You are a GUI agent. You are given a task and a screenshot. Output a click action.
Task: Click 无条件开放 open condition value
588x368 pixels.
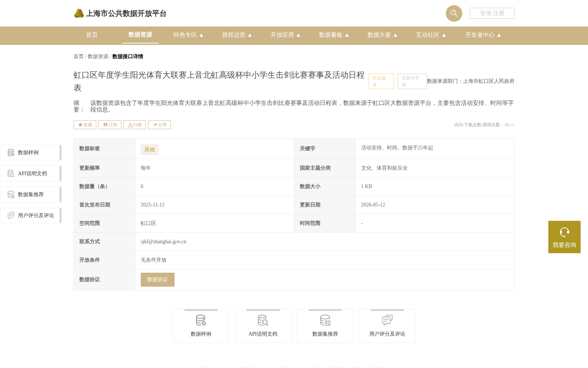[x=154, y=260]
